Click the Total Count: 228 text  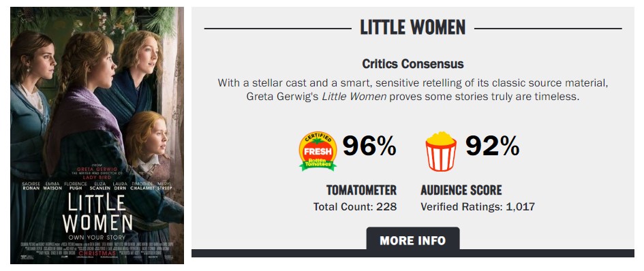point(355,206)
